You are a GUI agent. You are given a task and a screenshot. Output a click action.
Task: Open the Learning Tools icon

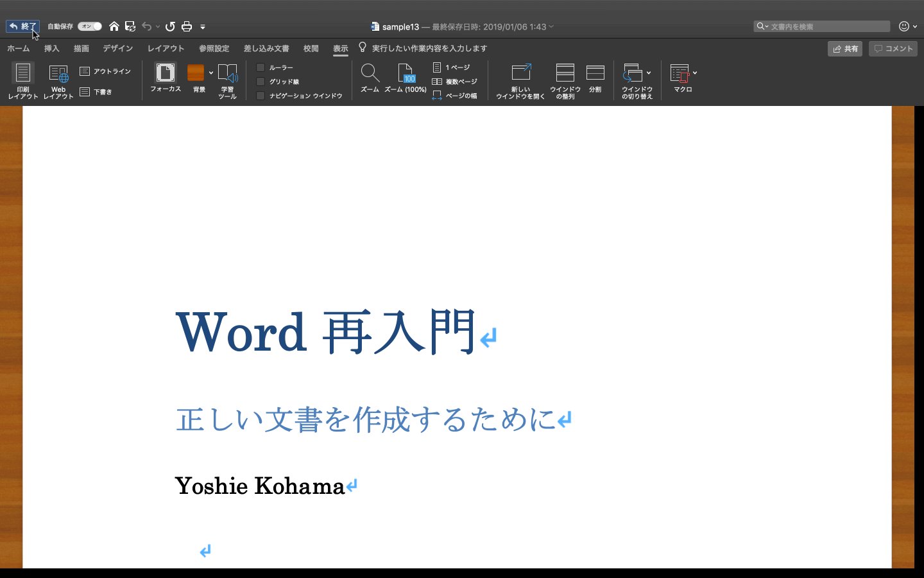coord(227,73)
